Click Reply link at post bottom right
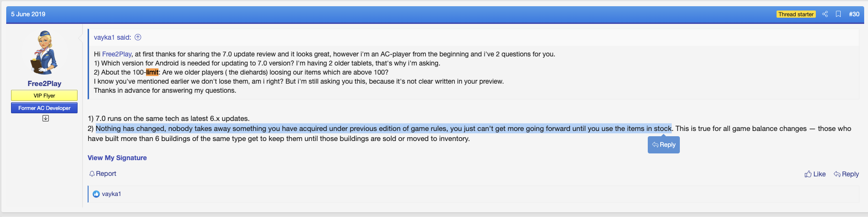The image size is (868, 217). [x=846, y=174]
